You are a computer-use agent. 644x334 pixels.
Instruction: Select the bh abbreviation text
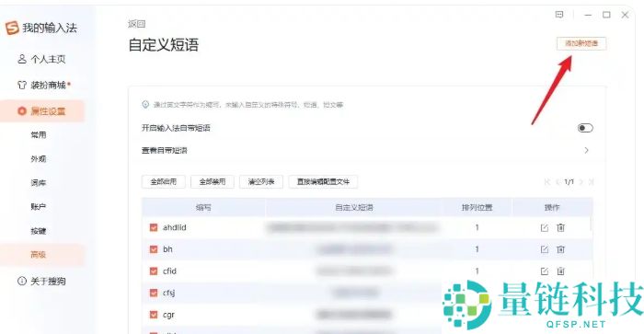pyautogui.click(x=167, y=249)
